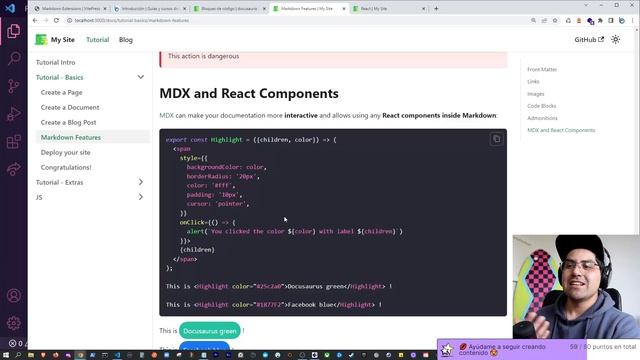Screen dimensions: 640x360
Task: Follow the MDX link in paragraph
Action: point(166,116)
